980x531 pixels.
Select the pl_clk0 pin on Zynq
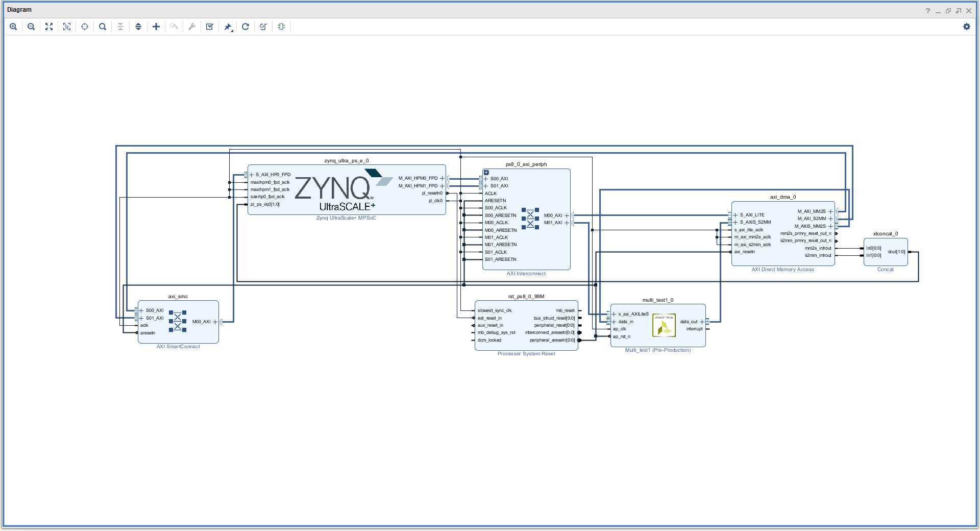(x=435, y=201)
